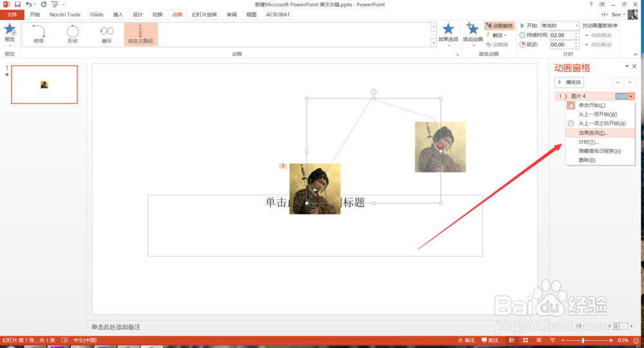
Task: Click the Delay (延迟) field
Action: coord(562,44)
